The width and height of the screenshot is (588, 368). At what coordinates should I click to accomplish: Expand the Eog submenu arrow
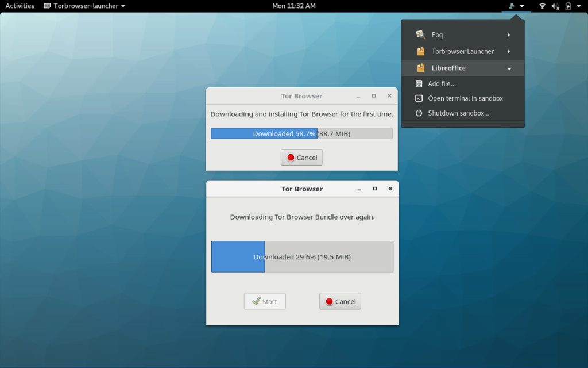pos(509,35)
